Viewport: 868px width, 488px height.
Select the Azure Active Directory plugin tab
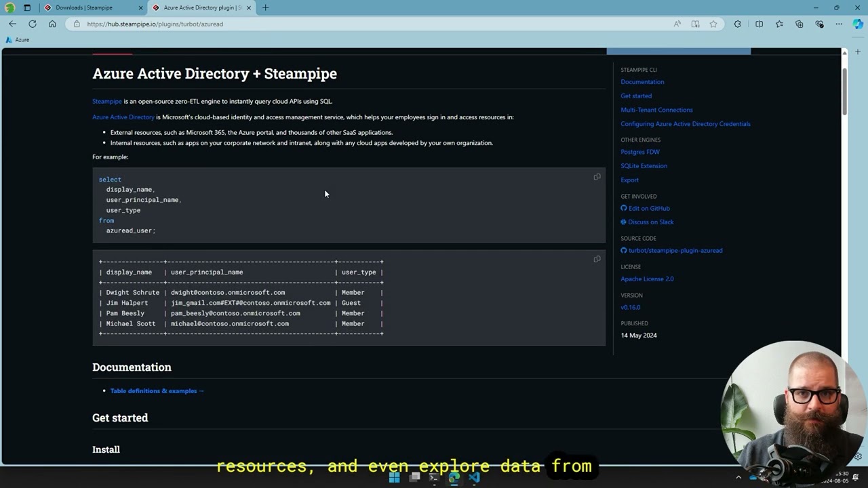coord(202,7)
